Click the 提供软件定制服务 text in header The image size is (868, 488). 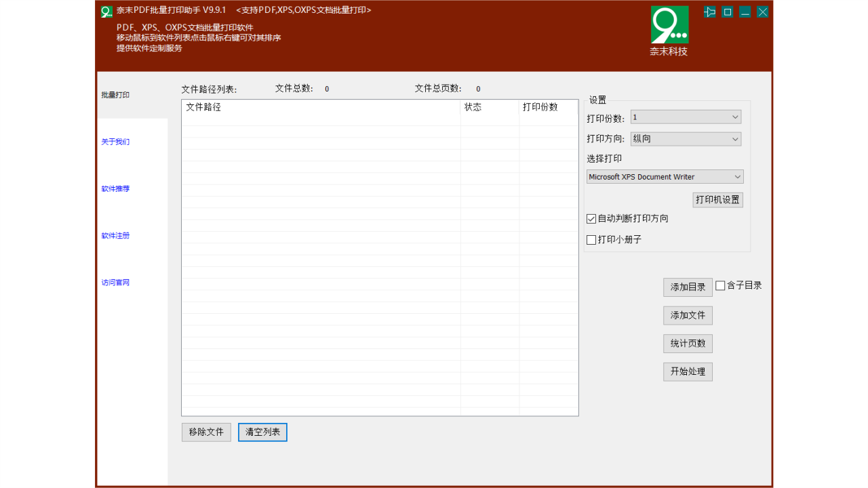[x=149, y=48]
